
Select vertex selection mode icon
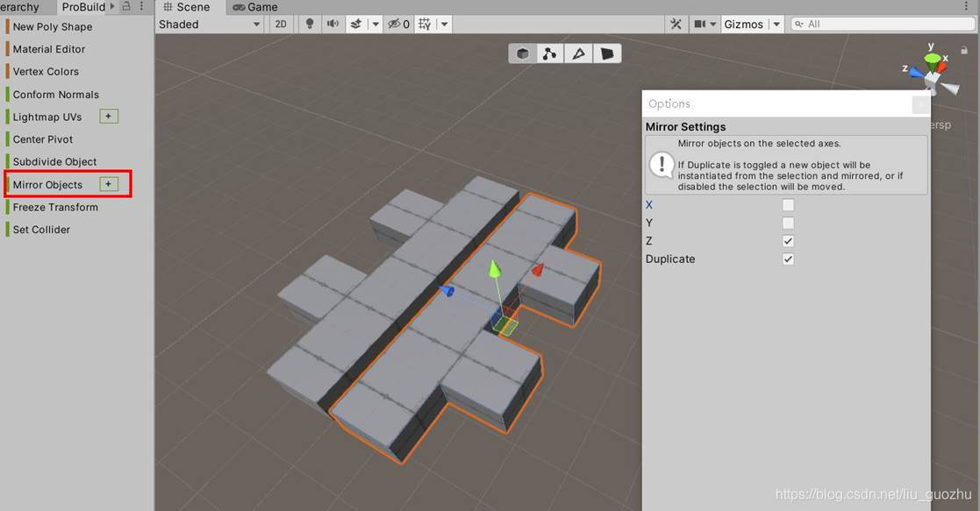[x=550, y=53]
